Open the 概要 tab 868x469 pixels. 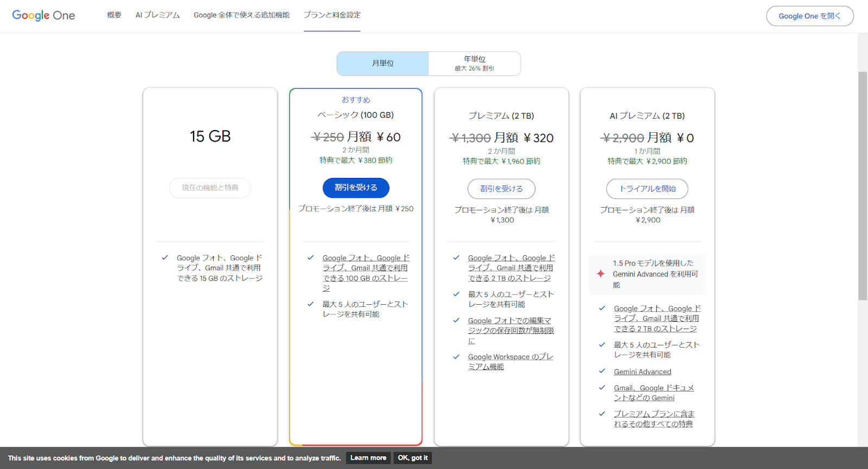pos(114,15)
